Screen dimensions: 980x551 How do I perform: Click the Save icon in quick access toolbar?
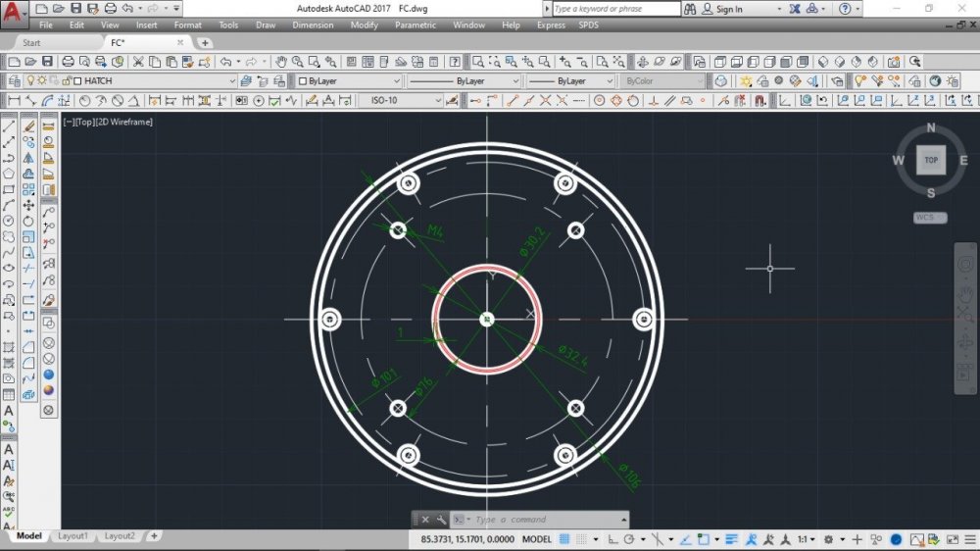pyautogui.click(x=76, y=9)
